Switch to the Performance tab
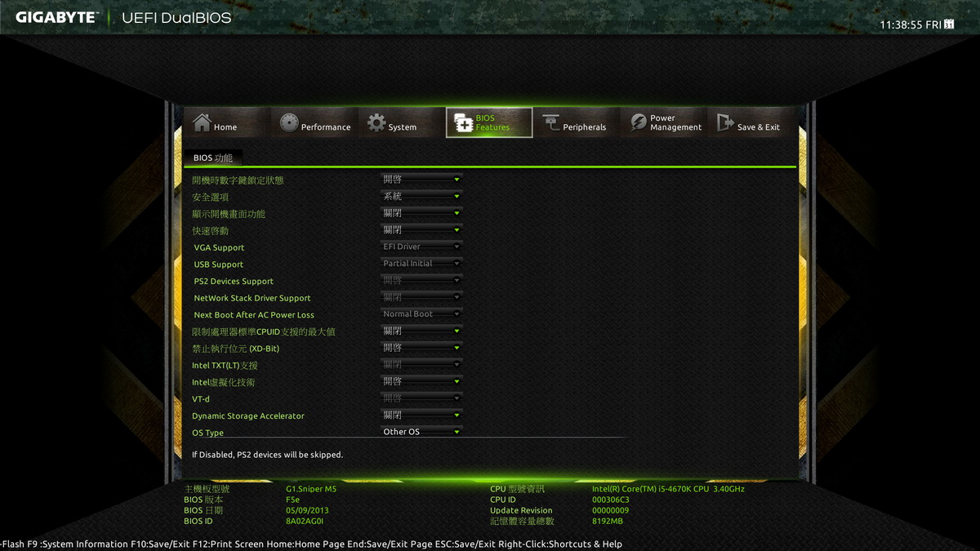Viewport: 980px width, 551px height. pyautogui.click(x=315, y=123)
